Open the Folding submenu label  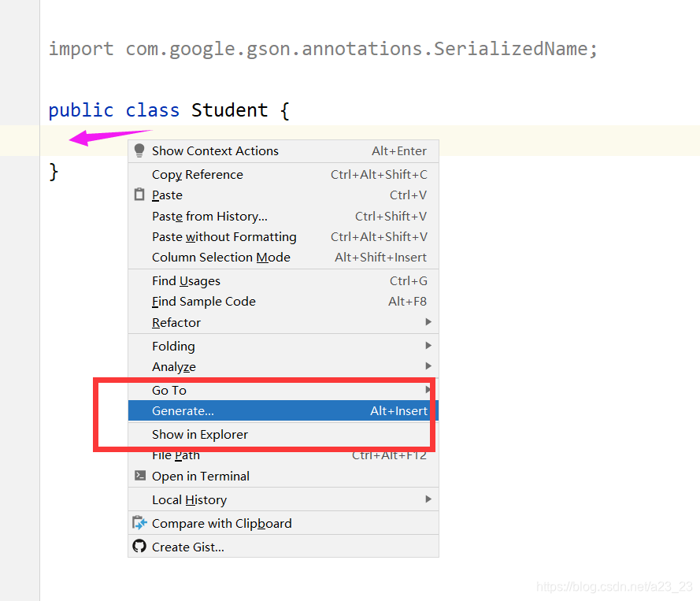[x=173, y=346]
